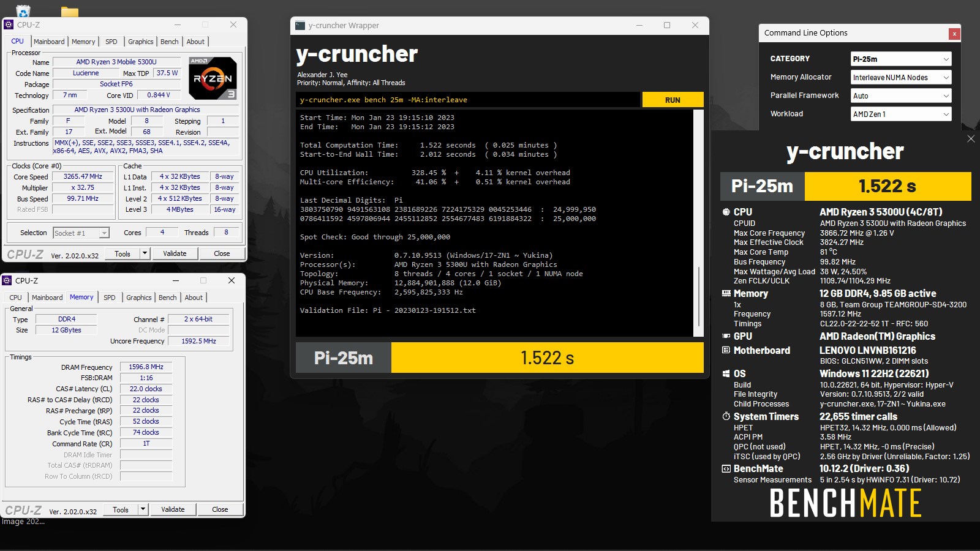Open Bench tab in lower CPU-Z window

point(168,298)
